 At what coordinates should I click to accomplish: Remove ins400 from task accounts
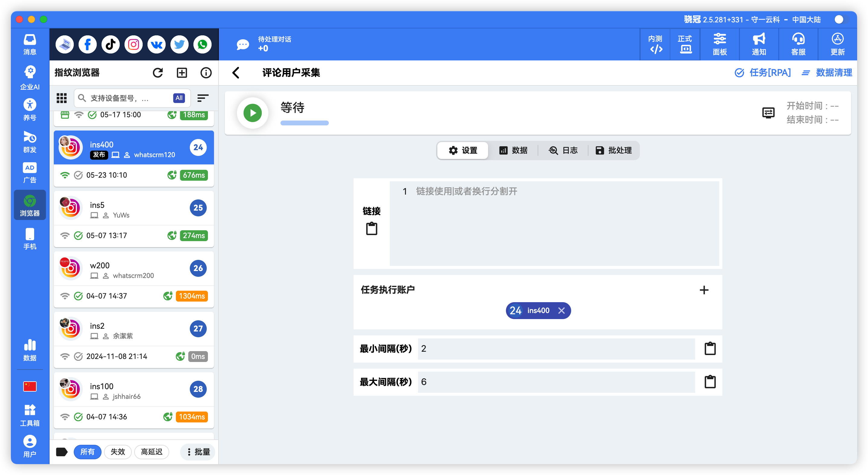[x=561, y=311]
